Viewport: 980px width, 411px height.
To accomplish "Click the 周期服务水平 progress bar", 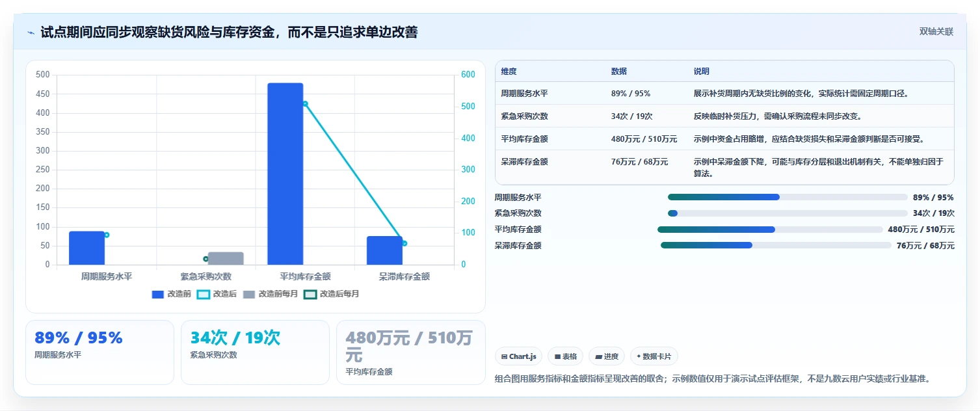I will tap(788, 197).
